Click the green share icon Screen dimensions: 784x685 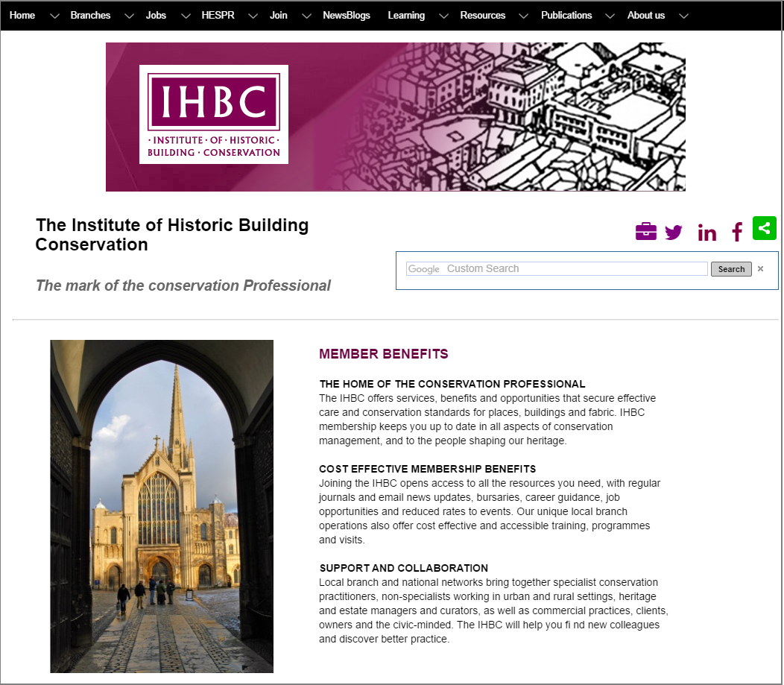(x=764, y=228)
